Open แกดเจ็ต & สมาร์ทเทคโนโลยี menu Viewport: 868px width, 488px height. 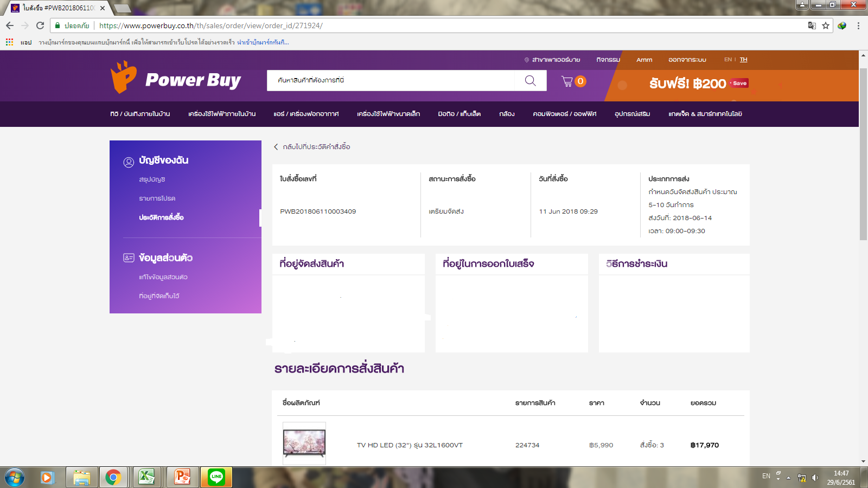[705, 114]
